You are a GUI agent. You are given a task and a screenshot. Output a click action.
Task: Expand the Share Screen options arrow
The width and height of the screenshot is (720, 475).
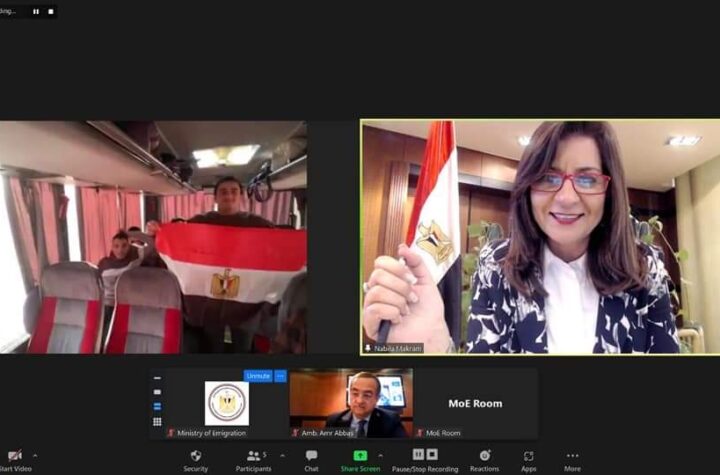pyautogui.click(x=380, y=455)
